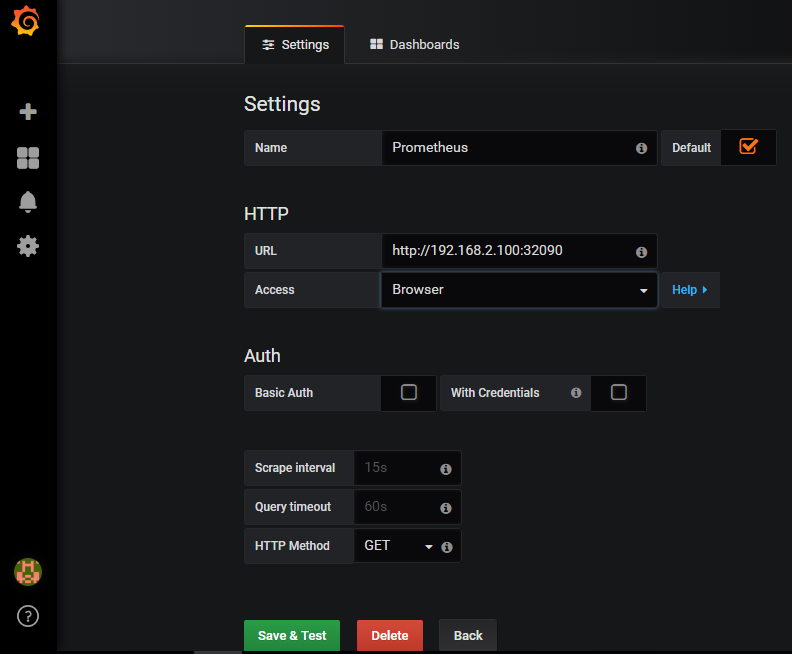Show info tooltip for Name field

click(641, 148)
